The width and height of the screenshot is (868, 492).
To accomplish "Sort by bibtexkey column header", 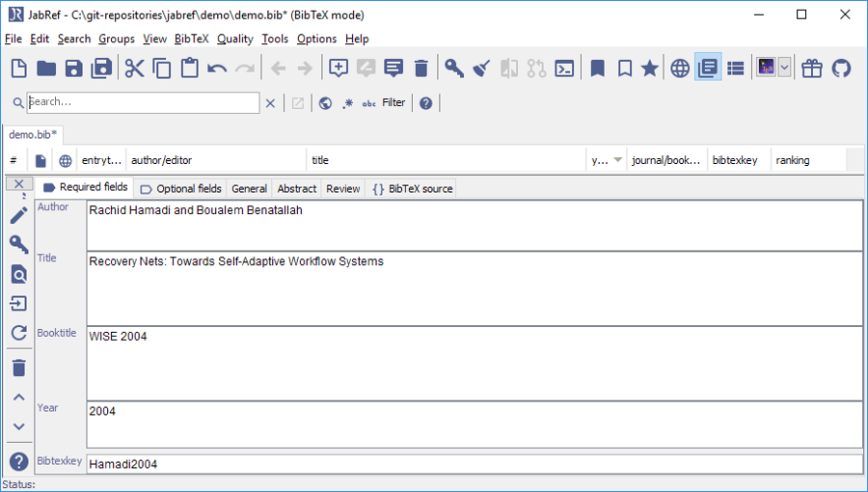I will (739, 160).
